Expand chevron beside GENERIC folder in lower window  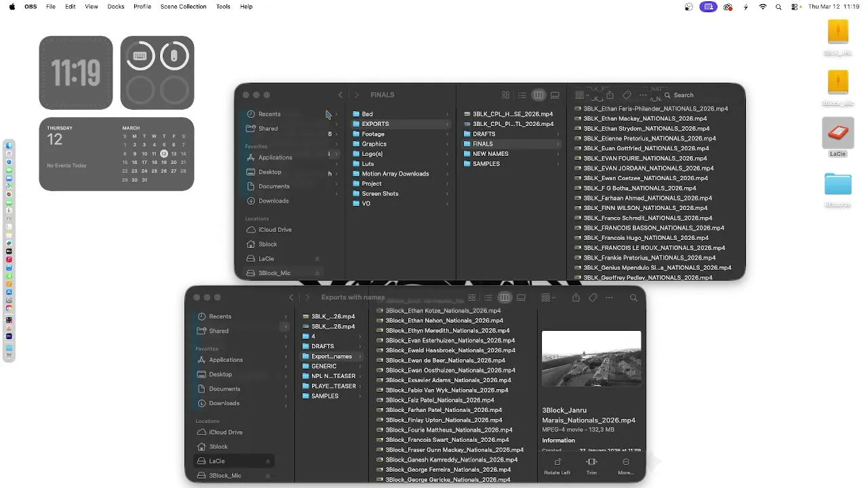pos(360,366)
